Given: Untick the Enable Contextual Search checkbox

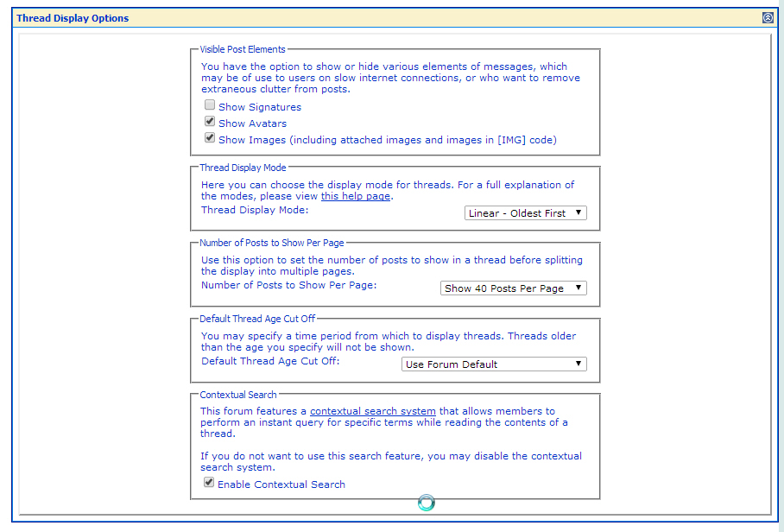Looking at the screenshot, I should point(209,483).
